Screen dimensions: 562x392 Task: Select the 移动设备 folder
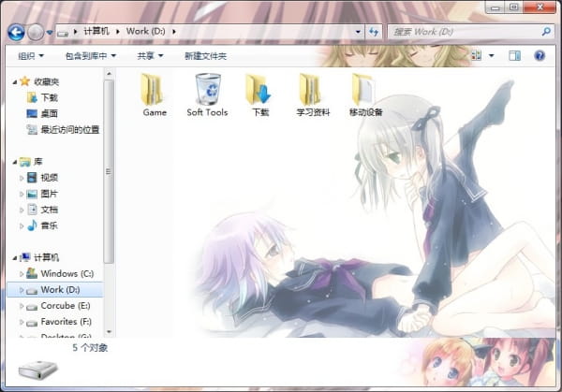(x=365, y=95)
